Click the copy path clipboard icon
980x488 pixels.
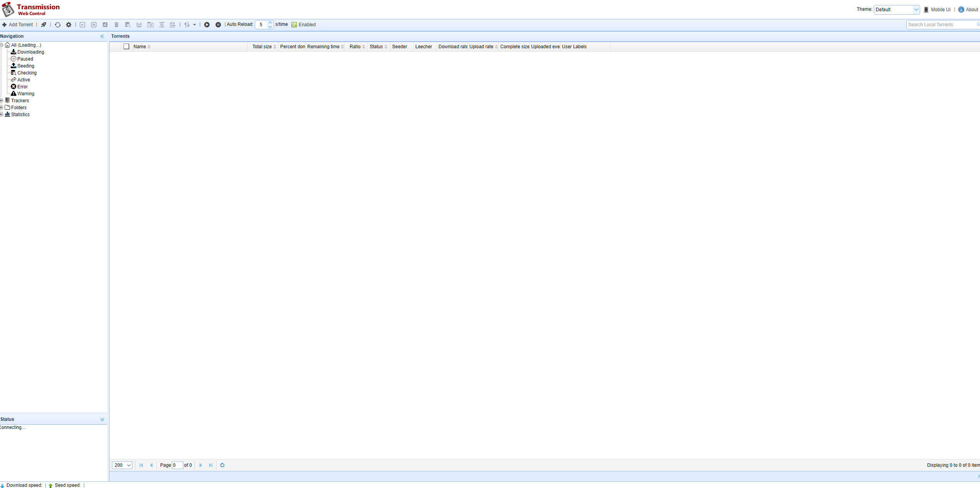(173, 25)
